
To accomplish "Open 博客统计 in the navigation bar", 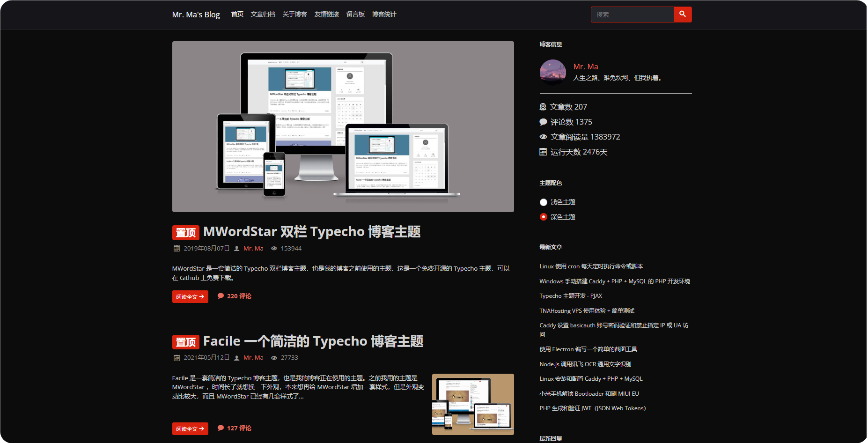I will point(384,15).
